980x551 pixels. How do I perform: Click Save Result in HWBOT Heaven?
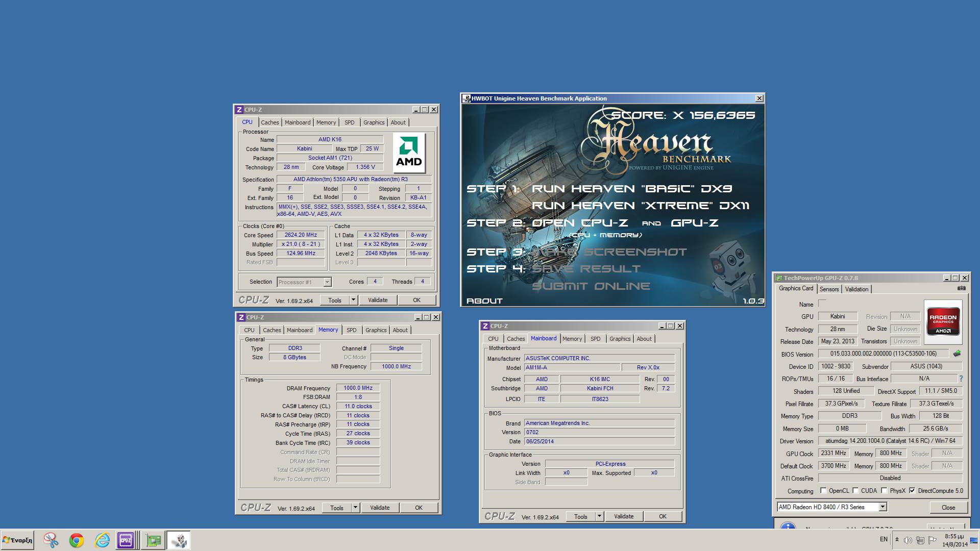coord(586,269)
